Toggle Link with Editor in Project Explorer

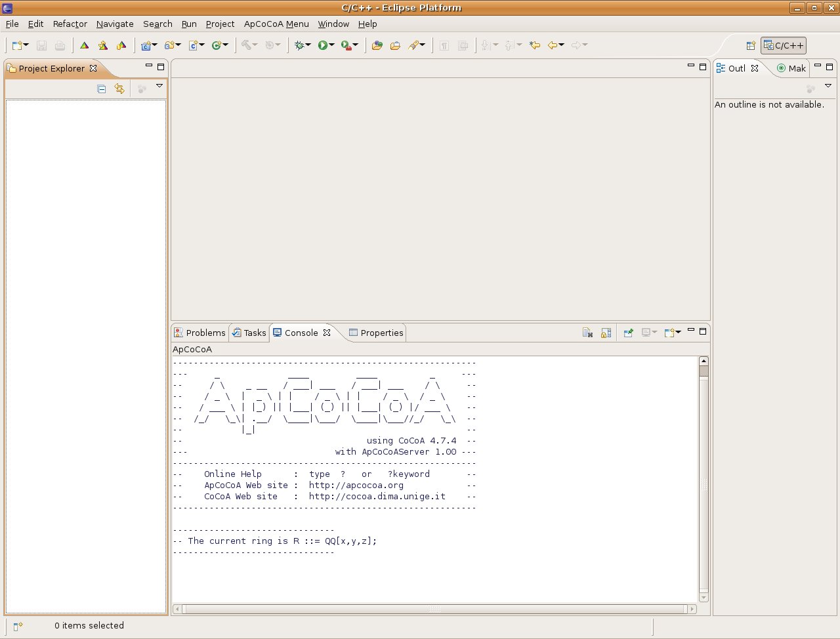(119, 89)
